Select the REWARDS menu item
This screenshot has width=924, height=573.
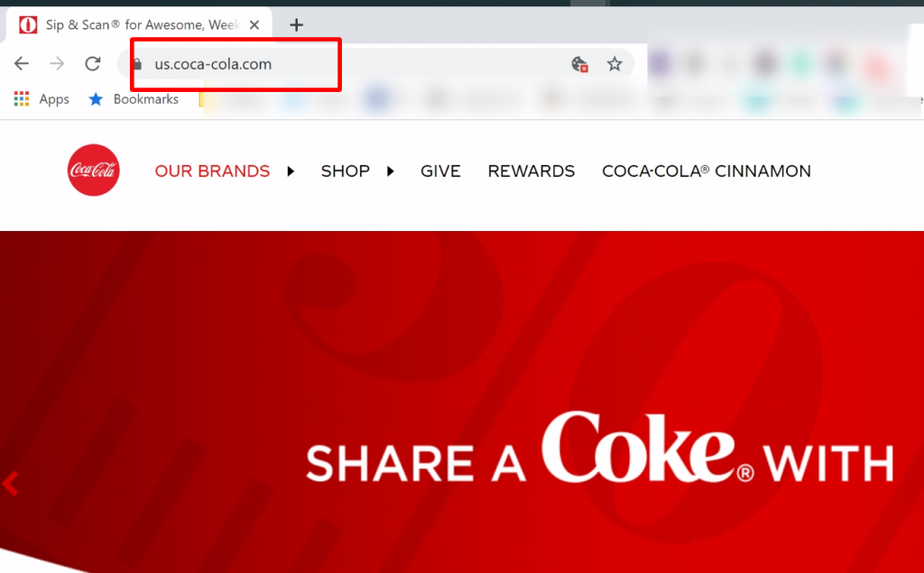coord(531,171)
